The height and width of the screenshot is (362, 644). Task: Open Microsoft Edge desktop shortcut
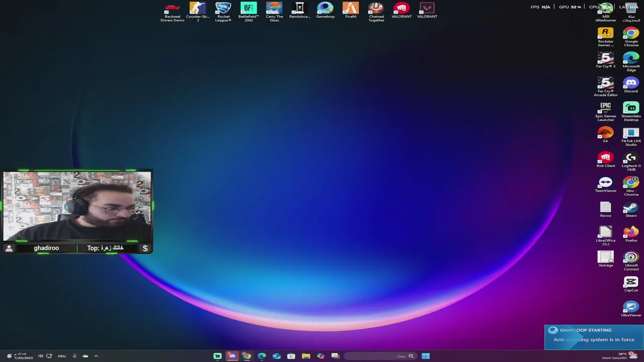point(631,62)
